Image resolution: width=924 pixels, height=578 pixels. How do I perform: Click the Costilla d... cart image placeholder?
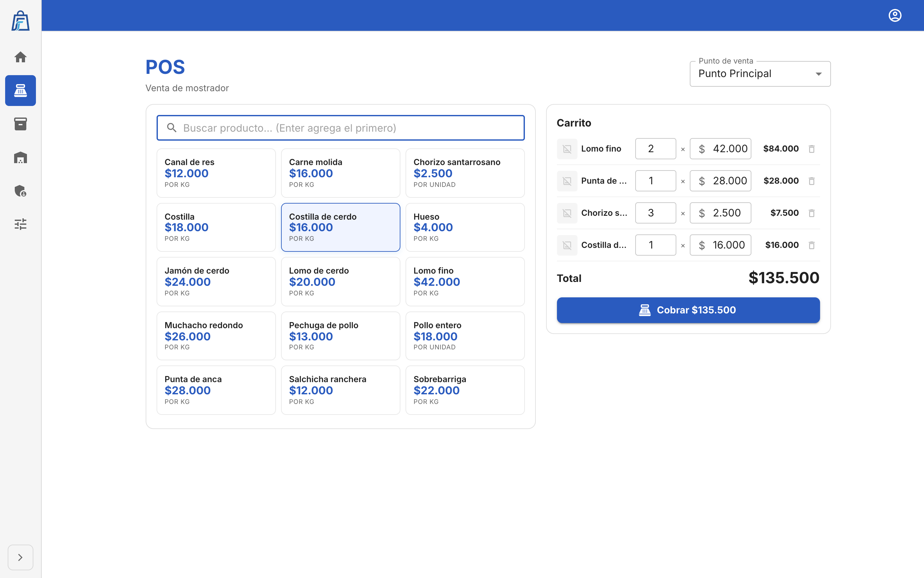[x=567, y=245]
